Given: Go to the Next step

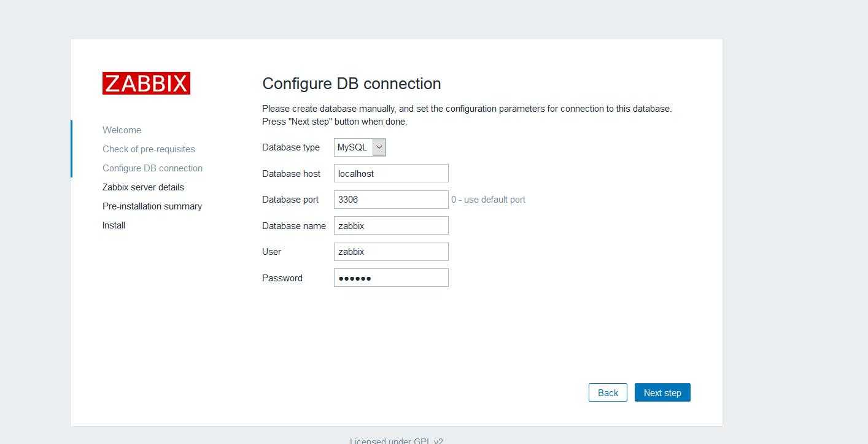Looking at the screenshot, I should tap(662, 392).
